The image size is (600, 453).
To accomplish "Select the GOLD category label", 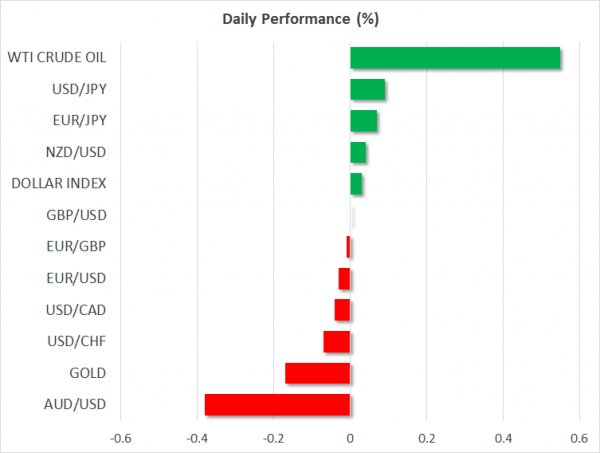I will 87,373.
